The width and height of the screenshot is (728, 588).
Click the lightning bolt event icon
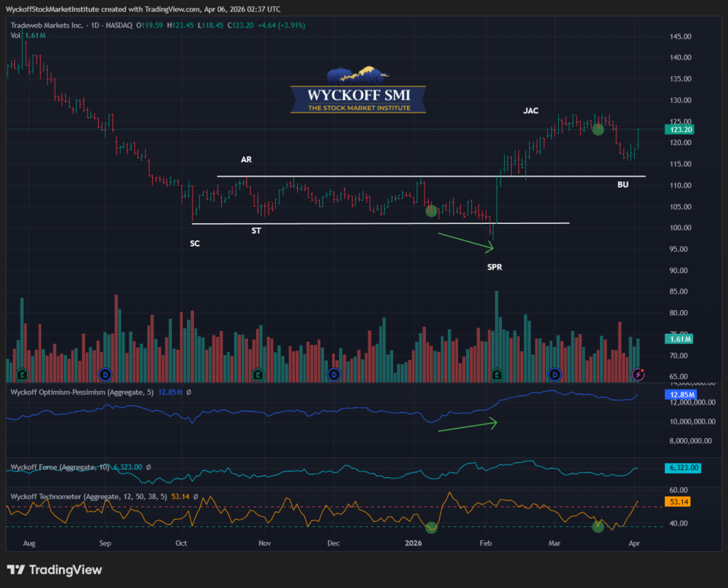[638, 374]
